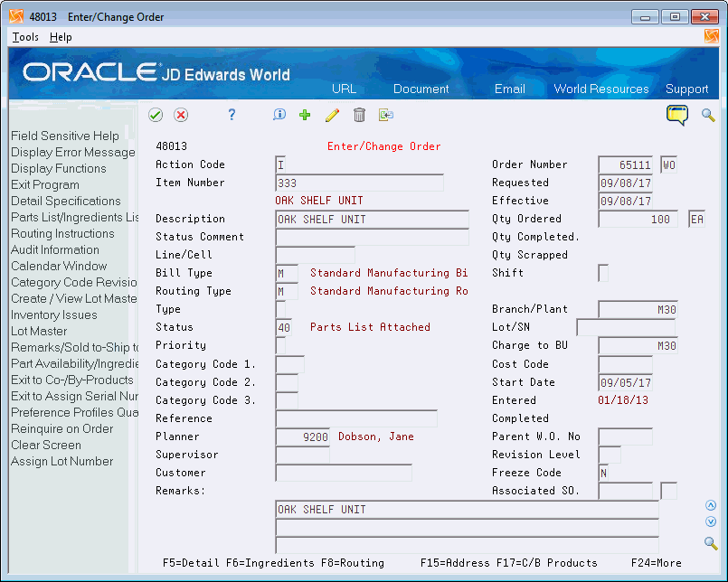Click the Lot/SN input field
This screenshot has height=582, width=728.
[x=626, y=328]
